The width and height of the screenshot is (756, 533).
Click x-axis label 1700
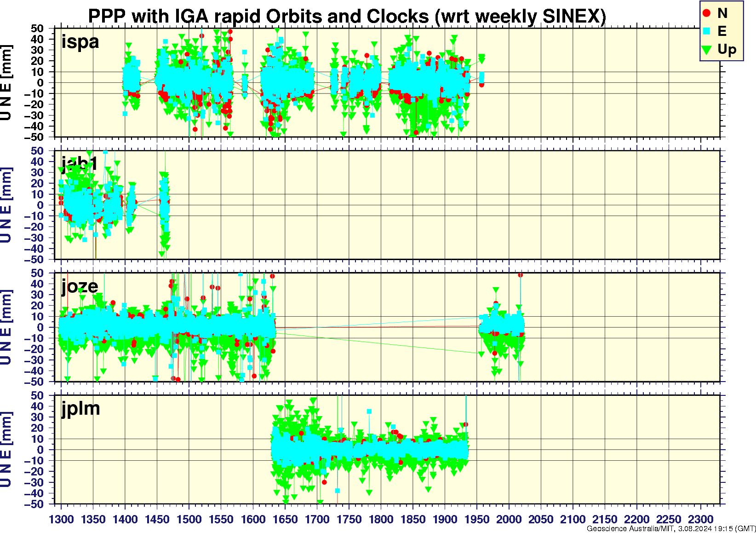pos(317,519)
